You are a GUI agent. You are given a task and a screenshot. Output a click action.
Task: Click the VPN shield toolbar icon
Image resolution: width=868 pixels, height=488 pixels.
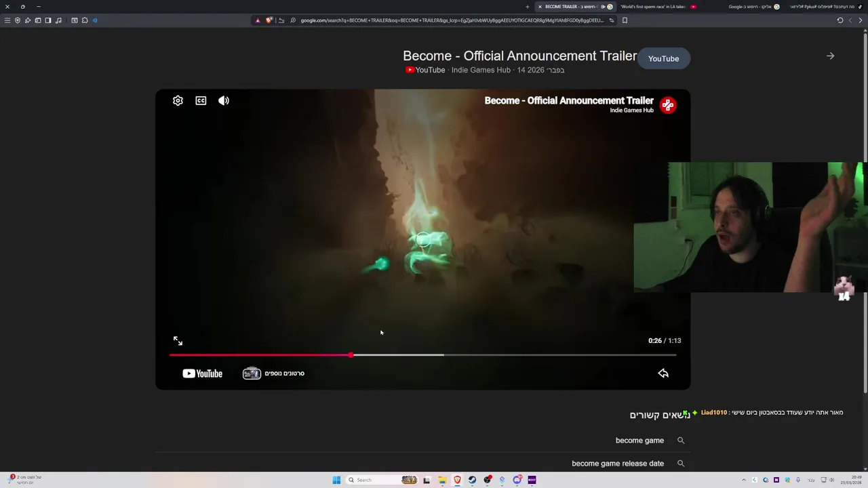18,20
